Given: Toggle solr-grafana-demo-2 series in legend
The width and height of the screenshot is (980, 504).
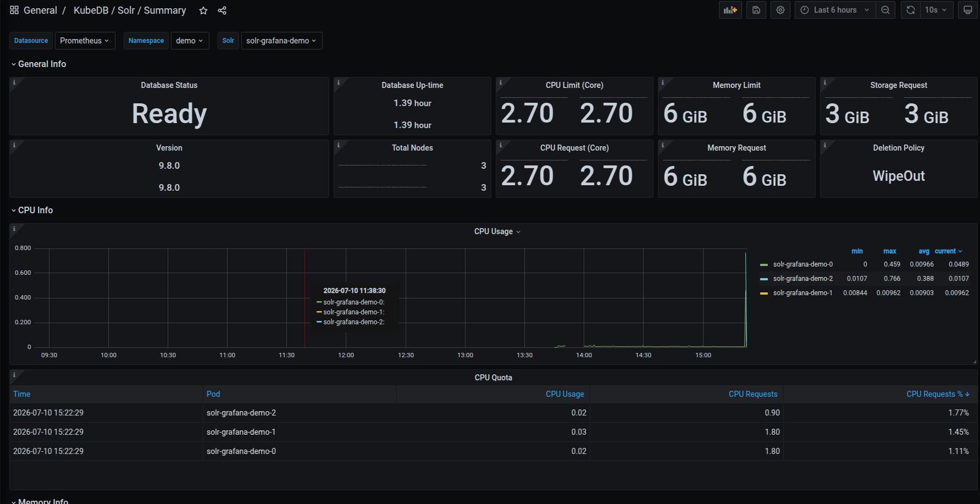Looking at the screenshot, I should [x=802, y=279].
